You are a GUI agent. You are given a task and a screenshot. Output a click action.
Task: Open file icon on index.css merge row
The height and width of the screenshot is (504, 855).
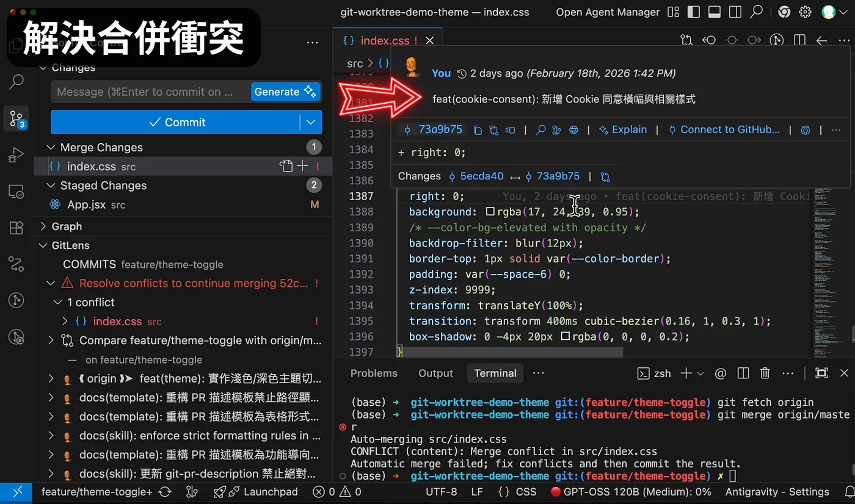[x=286, y=166]
